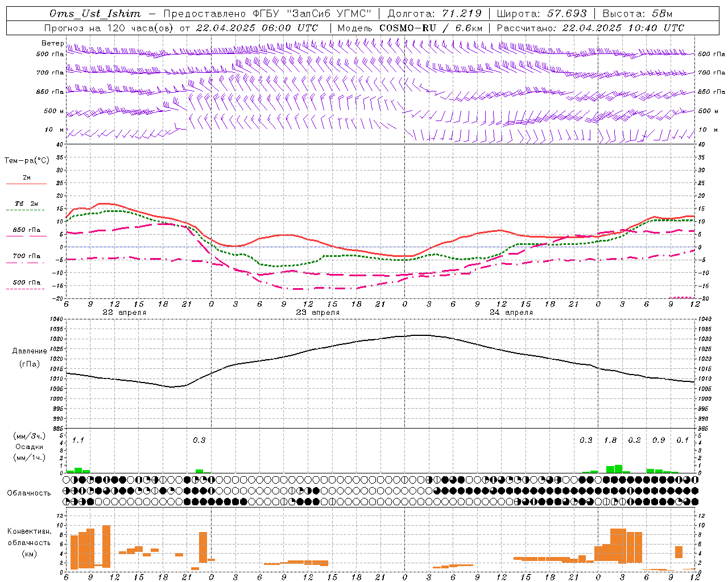Click the "Td 2м" dew point legend entry
The width and height of the screenshot is (728, 582).
26,203
